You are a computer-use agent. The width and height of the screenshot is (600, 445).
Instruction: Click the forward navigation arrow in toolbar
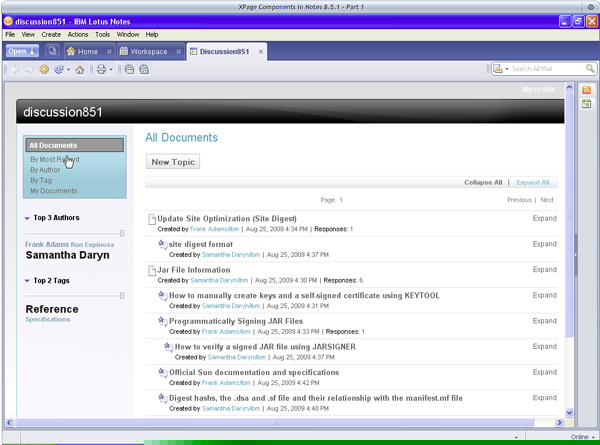[x=29, y=70]
